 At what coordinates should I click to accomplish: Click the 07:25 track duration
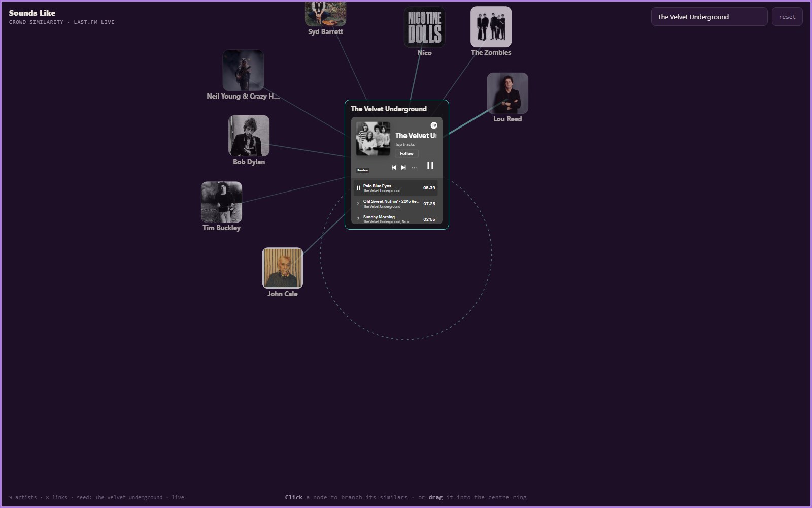point(429,204)
